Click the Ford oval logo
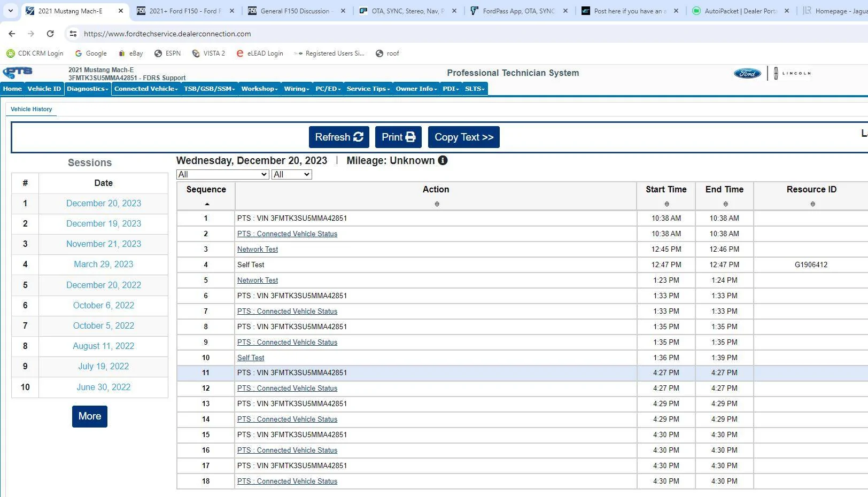 (747, 73)
